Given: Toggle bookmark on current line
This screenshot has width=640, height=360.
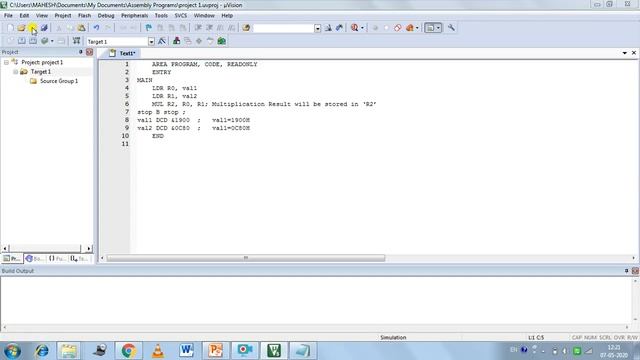Looking at the screenshot, I should (x=149, y=28).
